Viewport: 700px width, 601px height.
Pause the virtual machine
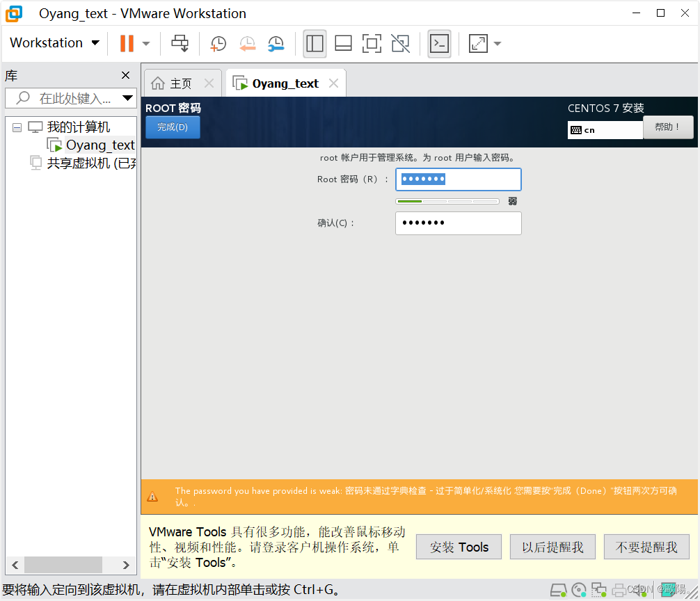point(127,44)
